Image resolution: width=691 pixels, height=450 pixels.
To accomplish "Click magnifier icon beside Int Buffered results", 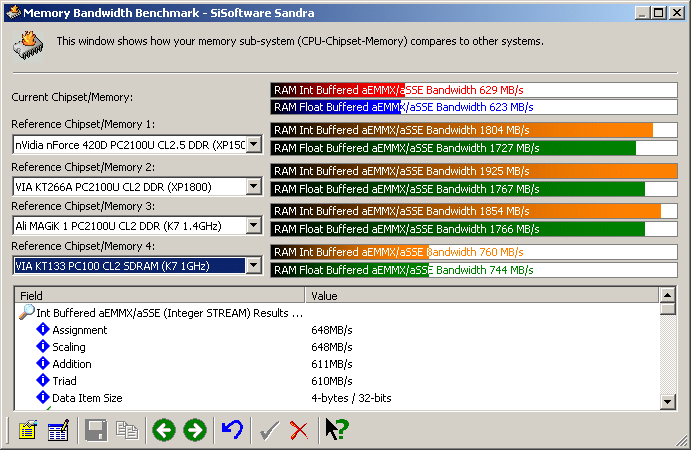I will tap(26, 312).
